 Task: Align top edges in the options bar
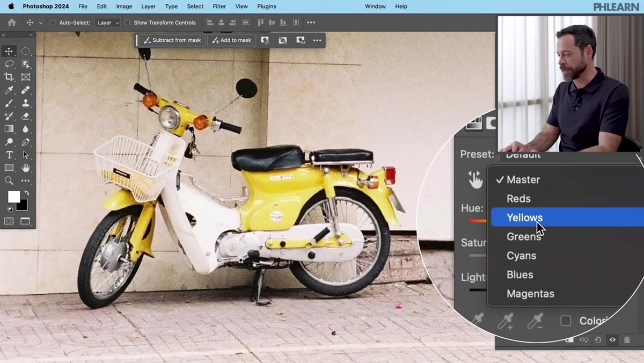pyautogui.click(x=261, y=23)
